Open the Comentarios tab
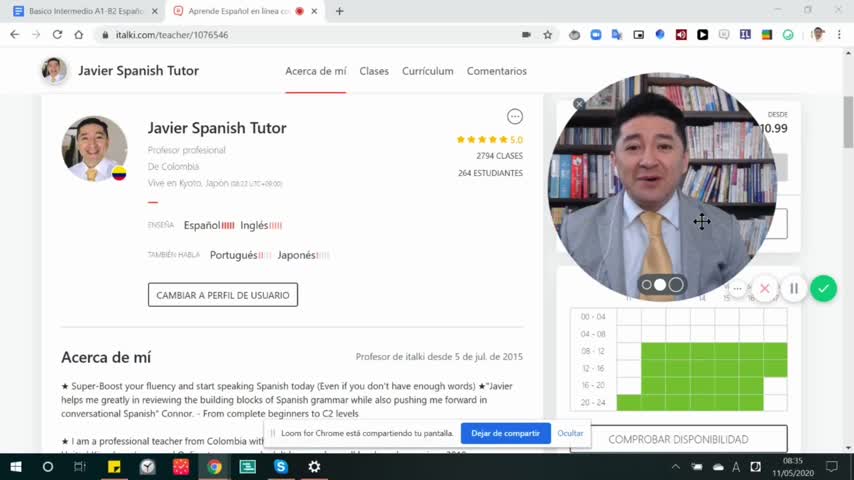This screenshot has height=480, width=854. tap(497, 71)
